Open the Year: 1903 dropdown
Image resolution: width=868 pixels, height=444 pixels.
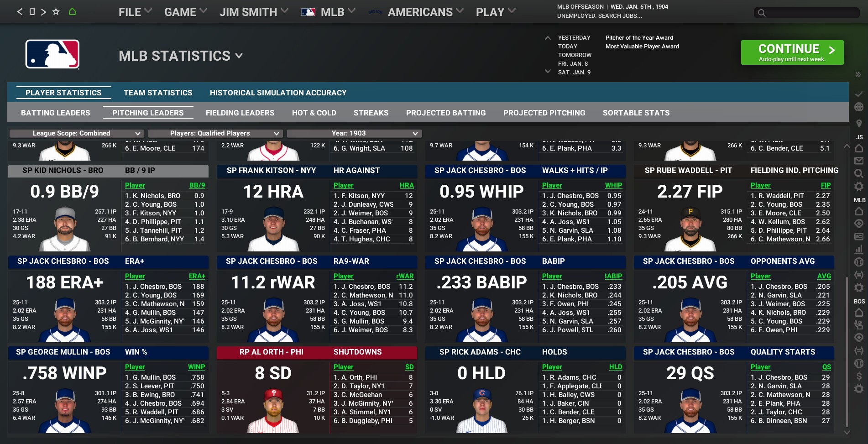[x=354, y=133]
